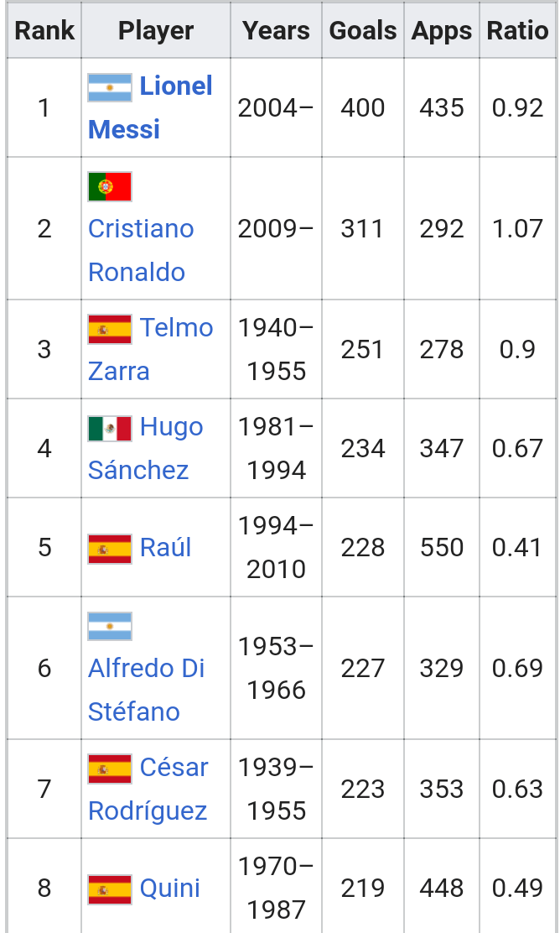Visit the César Rodríguez link
Screen dimensions: 560x933
pyautogui.click(x=148, y=789)
